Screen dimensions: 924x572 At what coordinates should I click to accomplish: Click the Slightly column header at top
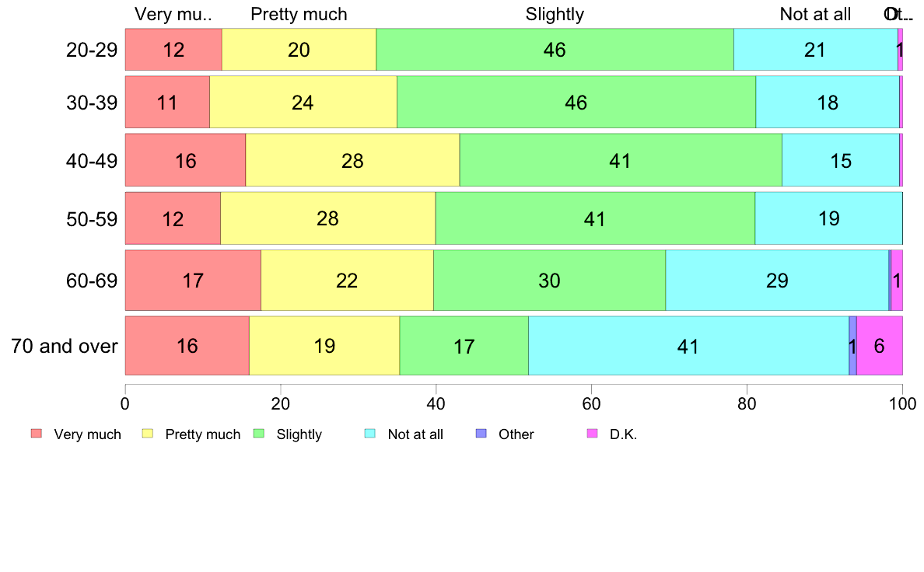pyautogui.click(x=555, y=14)
